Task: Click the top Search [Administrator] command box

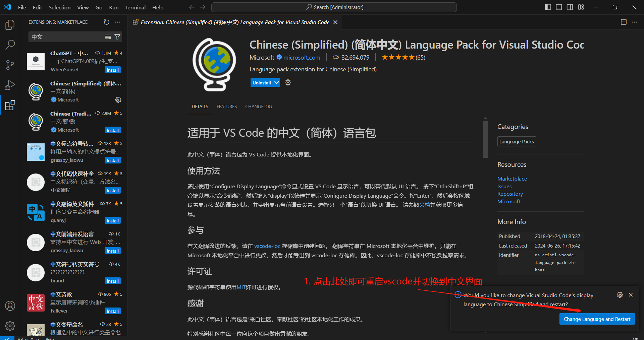Action: [334, 7]
